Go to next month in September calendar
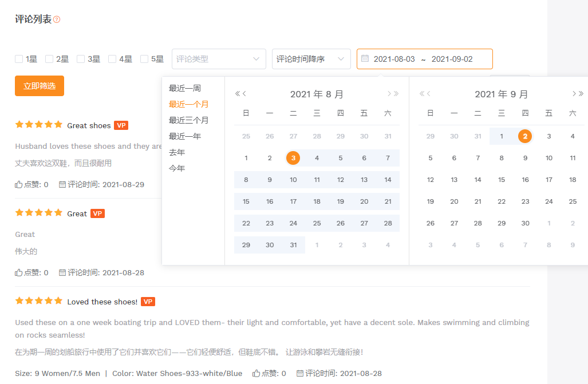This screenshot has width=588, height=384. (574, 94)
